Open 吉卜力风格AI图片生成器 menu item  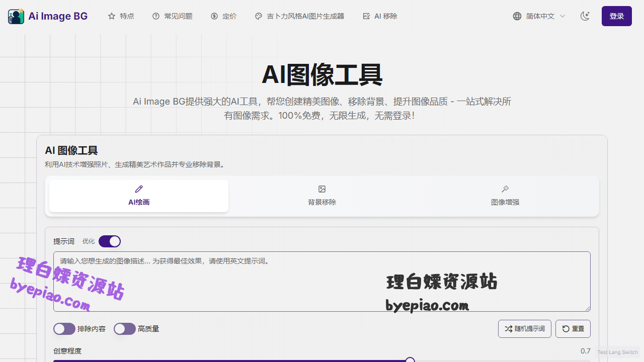coord(299,16)
